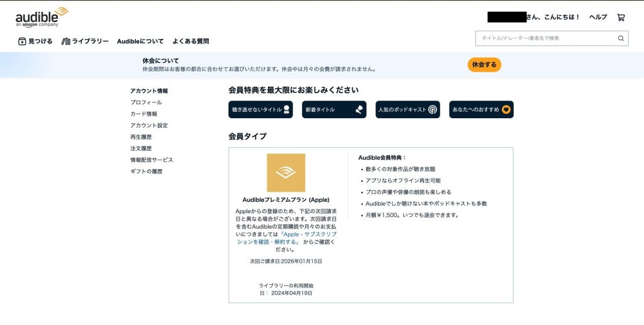Click the podcast icon on 人気のポッドキャスト
The height and width of the screenshot is (325, 644).
click(x=432, y=109)
